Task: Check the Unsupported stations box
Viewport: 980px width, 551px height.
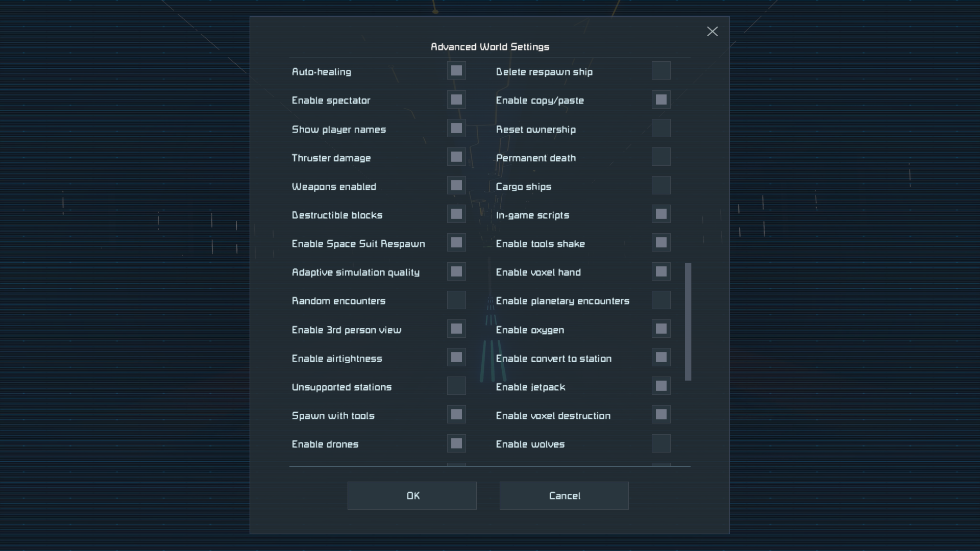Action: point(456,386)
